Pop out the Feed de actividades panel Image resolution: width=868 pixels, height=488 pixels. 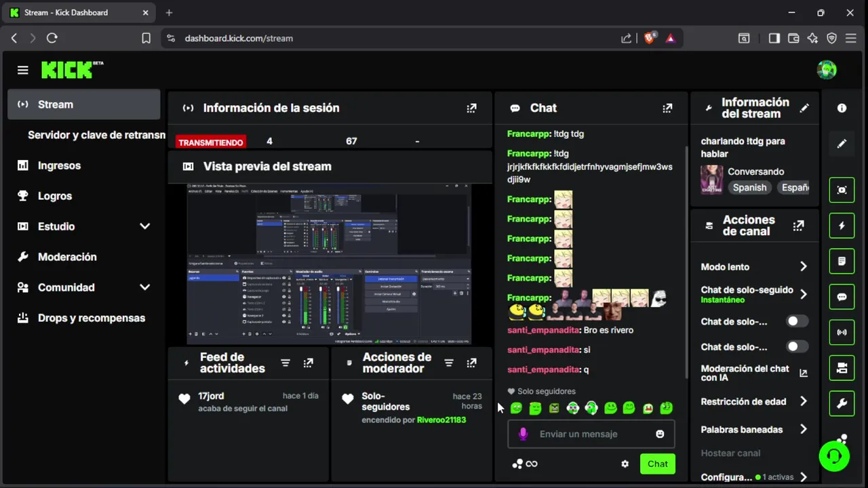click(x=308, y=363)
